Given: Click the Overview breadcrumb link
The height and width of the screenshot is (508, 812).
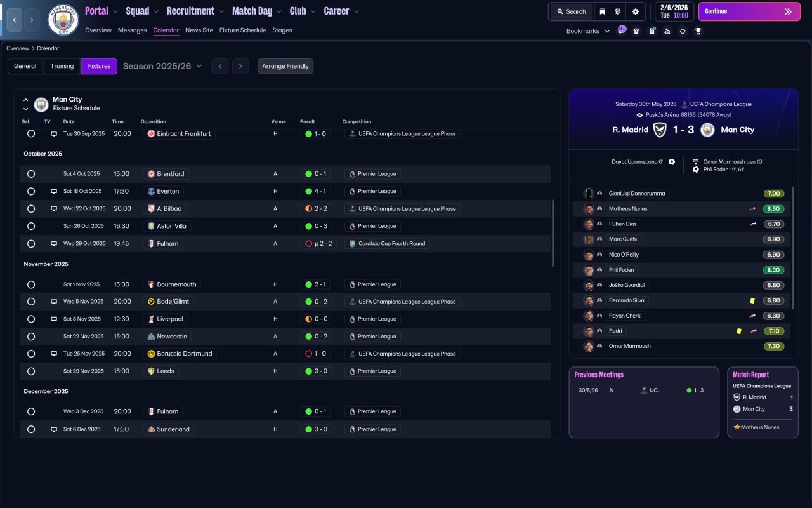Looking at the screenshot, I should coord(18,48).
